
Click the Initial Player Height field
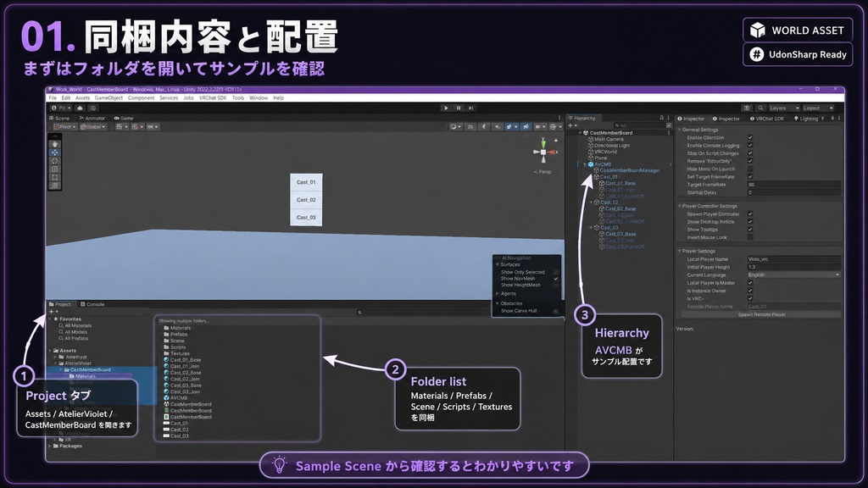793,267
